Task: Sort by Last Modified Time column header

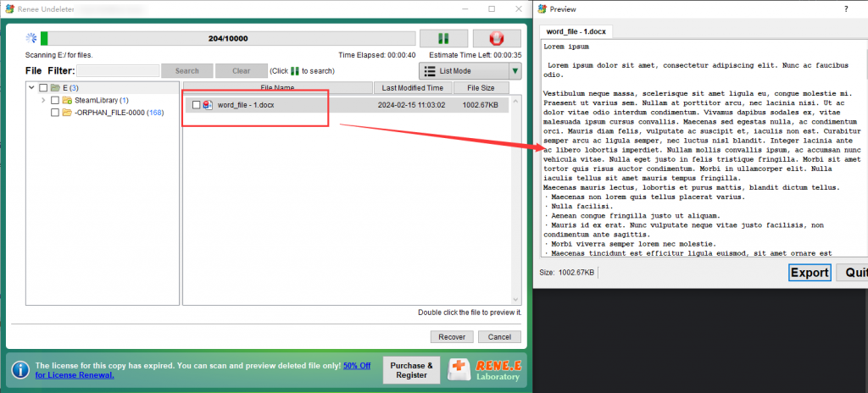Action: (x=412, y=87)
